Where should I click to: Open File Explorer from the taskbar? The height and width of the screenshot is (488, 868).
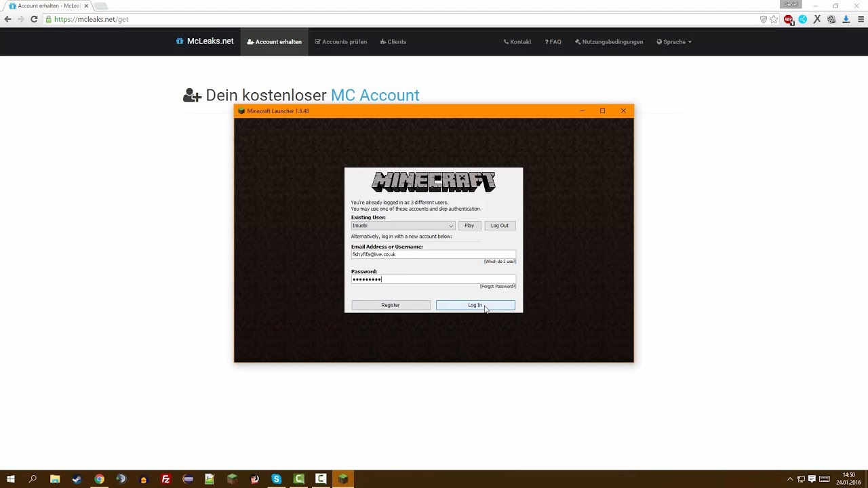[x=55, y=479]
